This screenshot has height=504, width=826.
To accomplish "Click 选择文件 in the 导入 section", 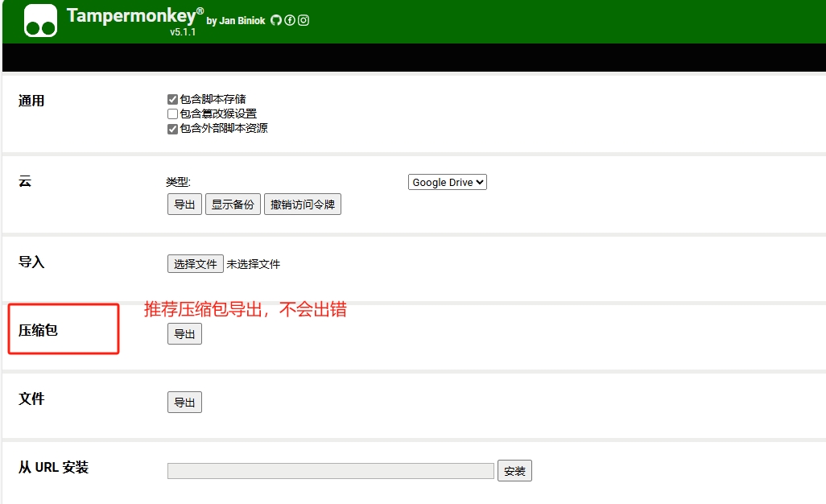I will coord(196,263).
